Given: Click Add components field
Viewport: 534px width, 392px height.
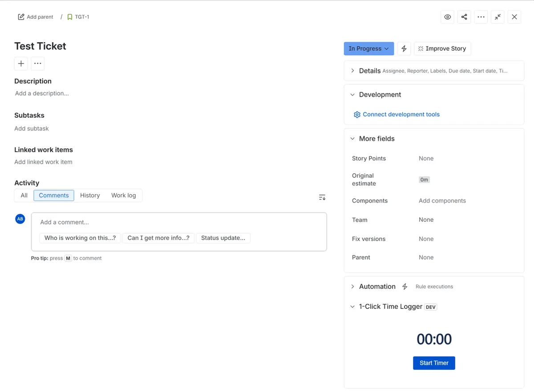Looking at the screenshot, I should 442,201.
